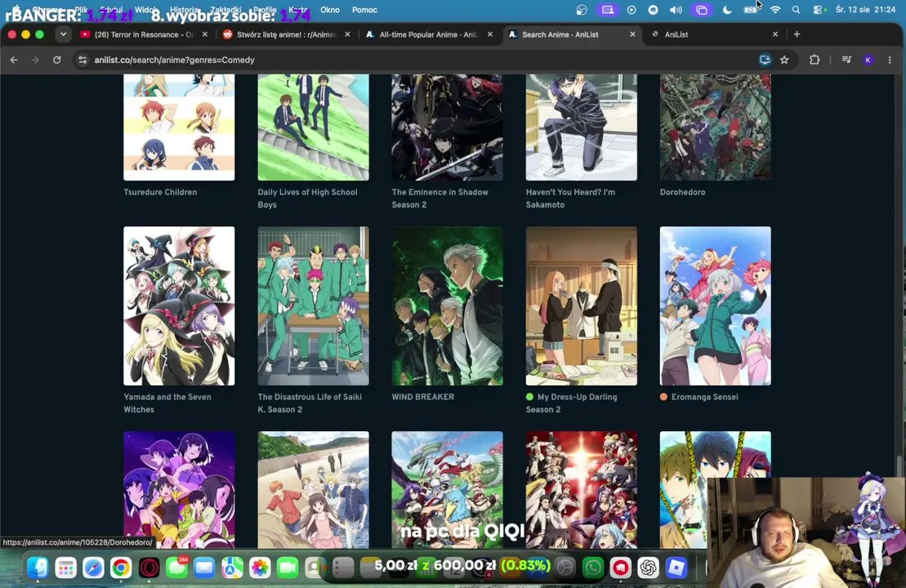Image resolution: width=906 pixels, height=588 pixels.
Task: Toggle Focus moon icon in menu bar
Action: coord(727,10)
